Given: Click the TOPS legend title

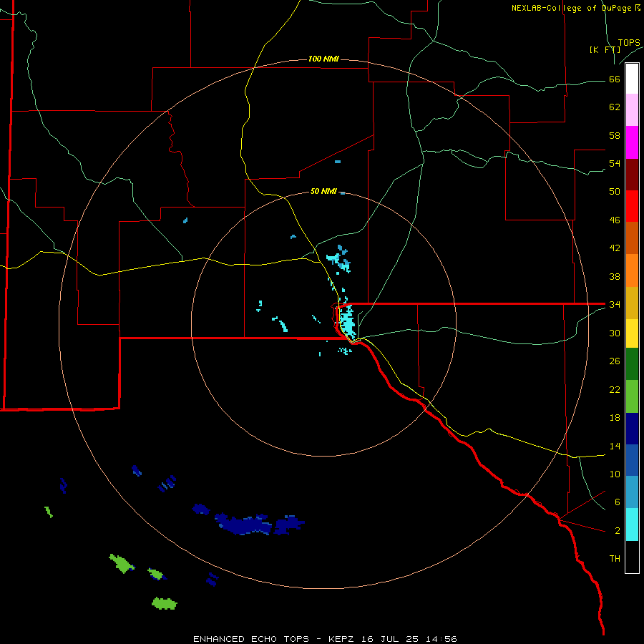Looking at the screenshot, I should click(x=629, y=42).
